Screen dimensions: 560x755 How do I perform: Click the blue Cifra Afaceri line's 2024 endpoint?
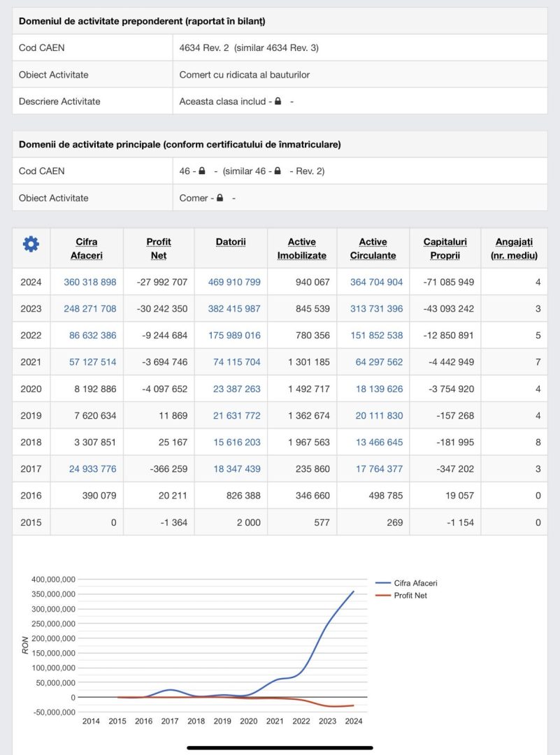(354, 591)
